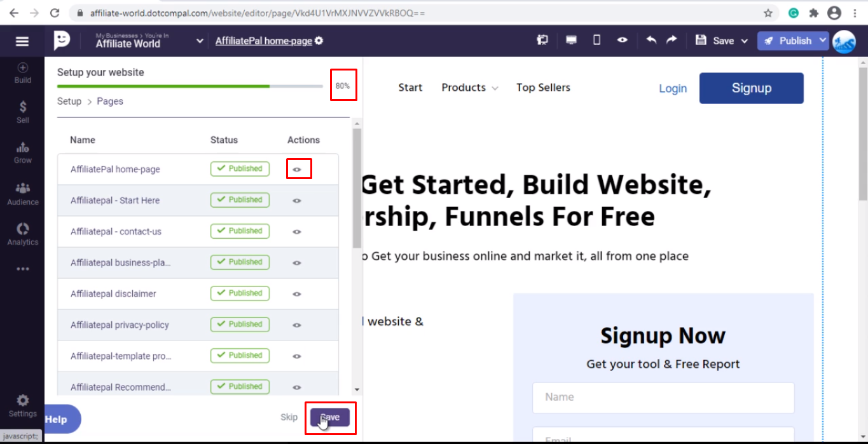The height and width of the screenshot is (444, 868).
Task: Preview the page with eye icon in toolbar
Action: [x=623, y=41]
